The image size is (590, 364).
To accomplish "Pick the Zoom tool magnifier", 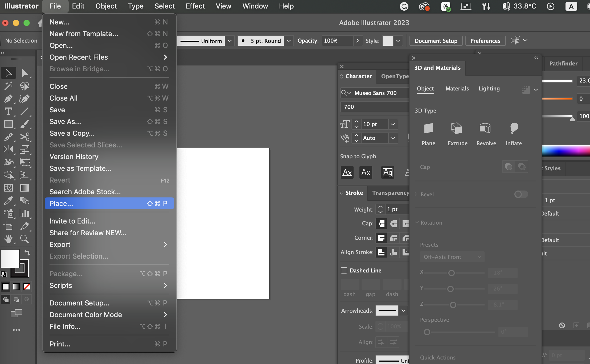I will click(24, 239).
